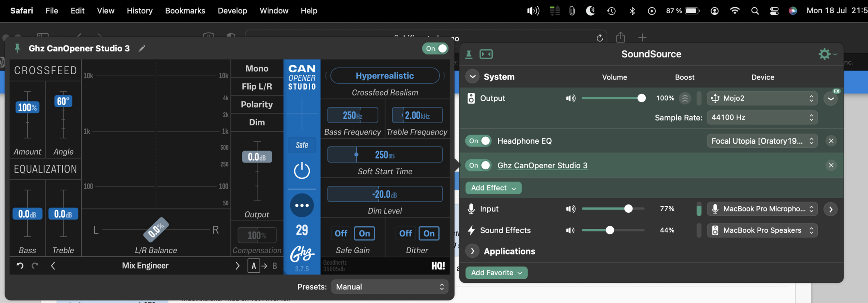Toggle the CanOpener plugin On switch

tap(435, 49)
